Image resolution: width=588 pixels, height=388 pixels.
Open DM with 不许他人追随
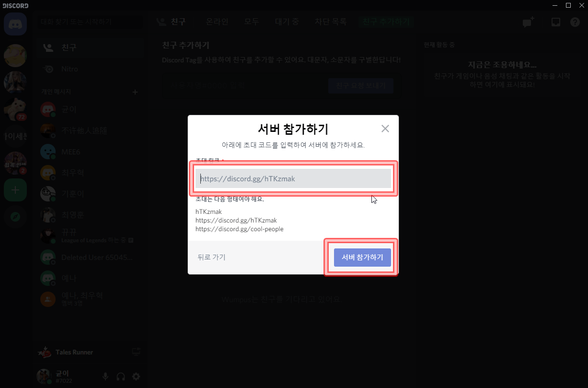[x=90, y=130]
